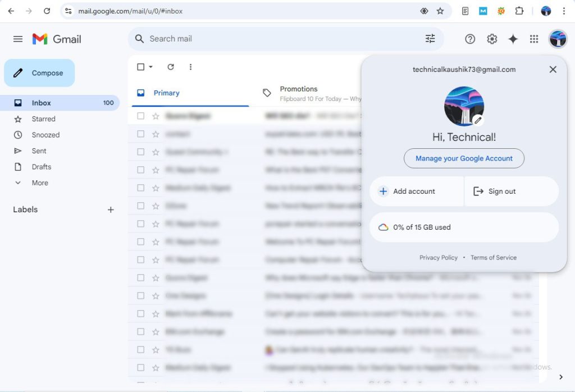Viewport: 575px width, 392px height.
Task: Star the second email in the list
Action: click(156, 134)
